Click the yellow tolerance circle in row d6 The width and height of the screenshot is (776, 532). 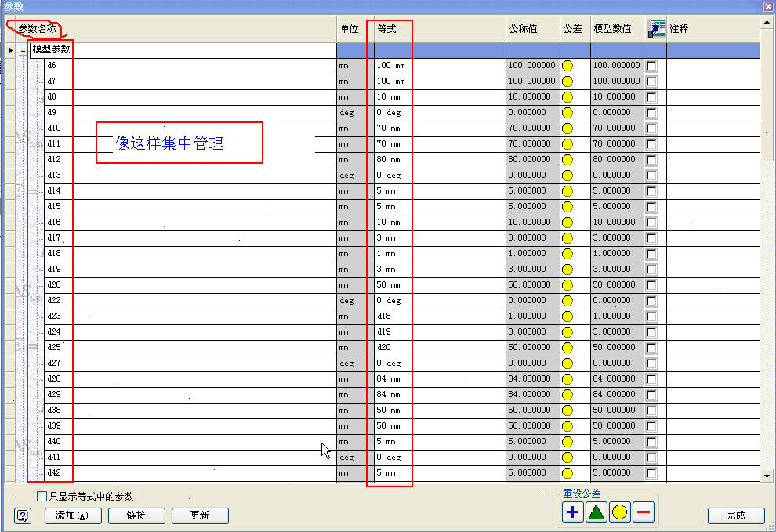click(x=567, y=66)
